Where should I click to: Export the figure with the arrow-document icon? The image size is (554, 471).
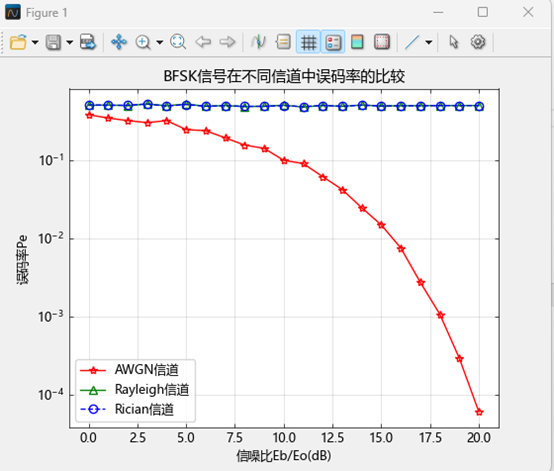(x=88, y=42)
